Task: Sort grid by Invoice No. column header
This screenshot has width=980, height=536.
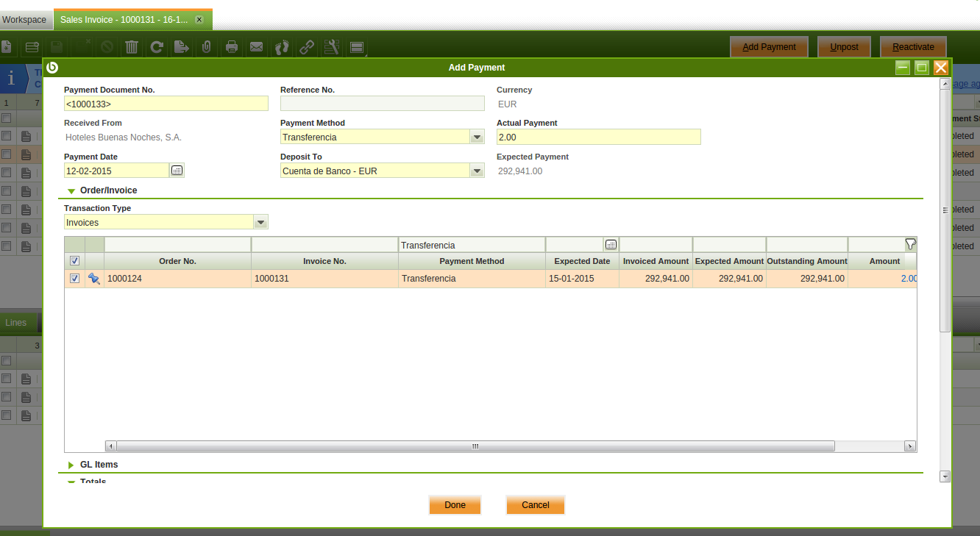Action: pos(324,261)
